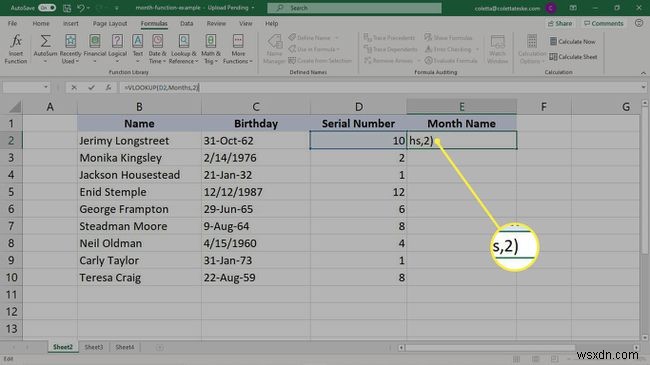
Task: Click Create from Selection
Action: (320, 61)
